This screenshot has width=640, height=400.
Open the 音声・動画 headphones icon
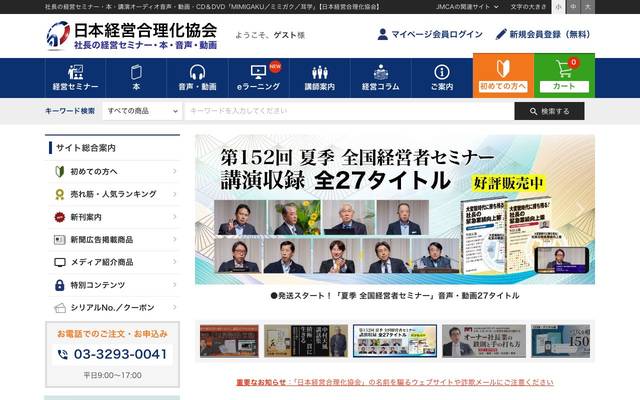pyautogui.click(x=197, y=72)
